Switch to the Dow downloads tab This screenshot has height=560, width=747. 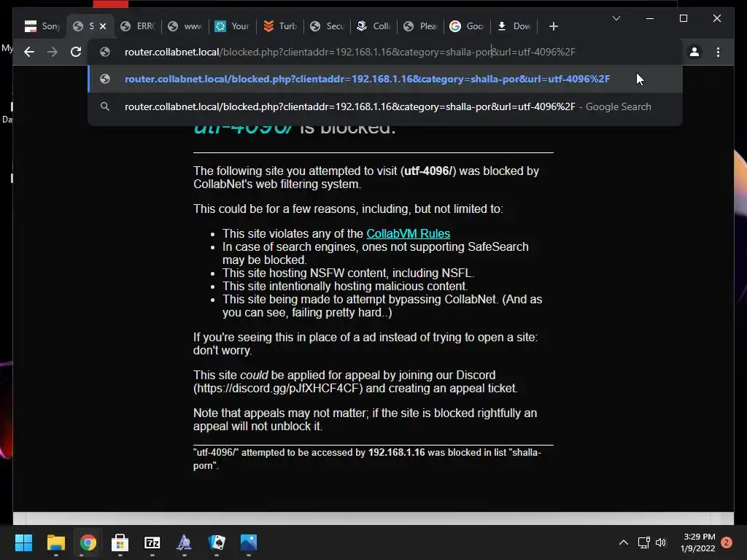coord(514,26)
